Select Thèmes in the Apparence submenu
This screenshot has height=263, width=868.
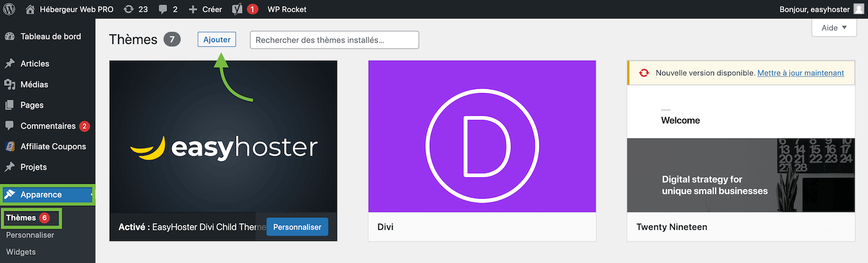[21, 218]
